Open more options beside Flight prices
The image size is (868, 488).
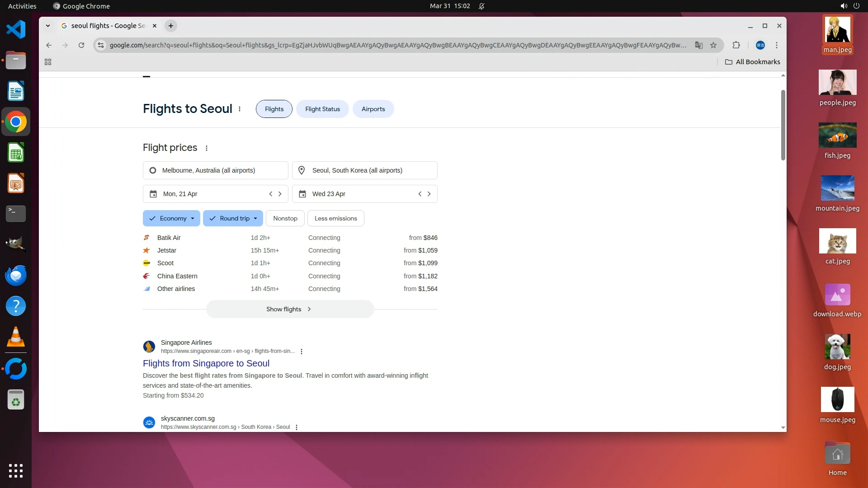coord(207,148)
